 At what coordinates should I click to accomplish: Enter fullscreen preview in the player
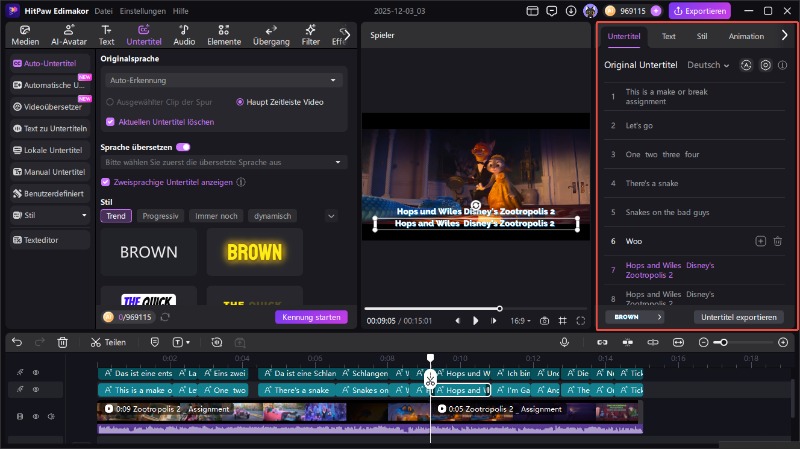coord(582,321)
